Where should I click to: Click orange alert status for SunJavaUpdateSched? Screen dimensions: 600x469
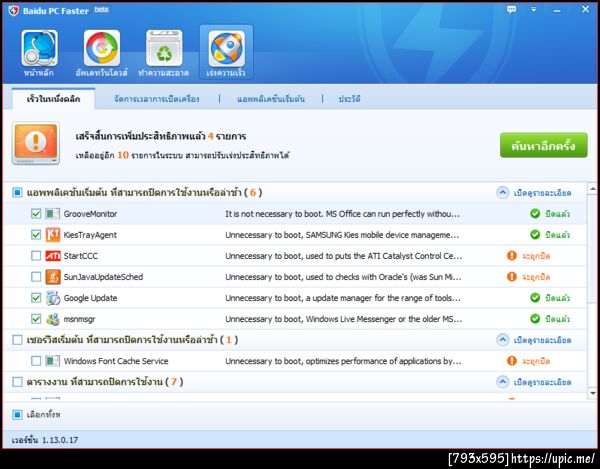(512, 277)
